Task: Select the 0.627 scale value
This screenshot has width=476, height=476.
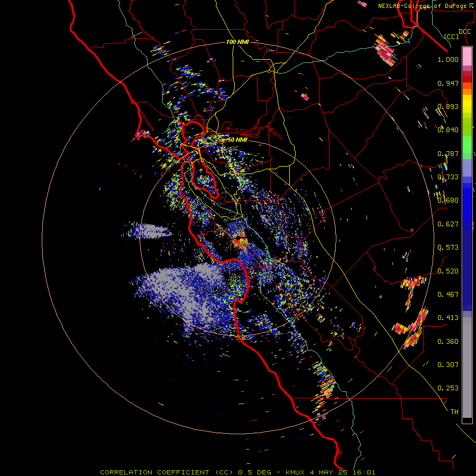Action: pos(448,224)
